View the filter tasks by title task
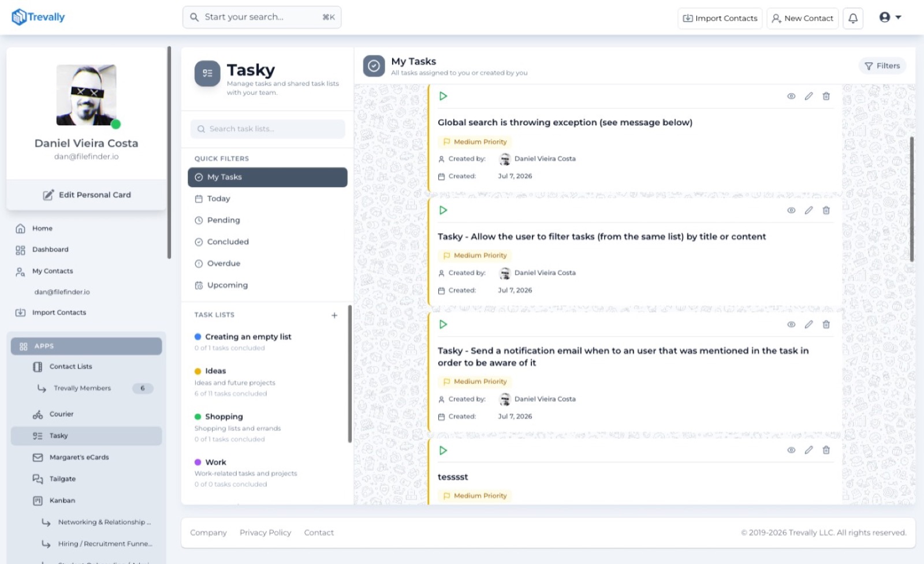This screenshot has height=564, width=924. [x=791, y=211]
